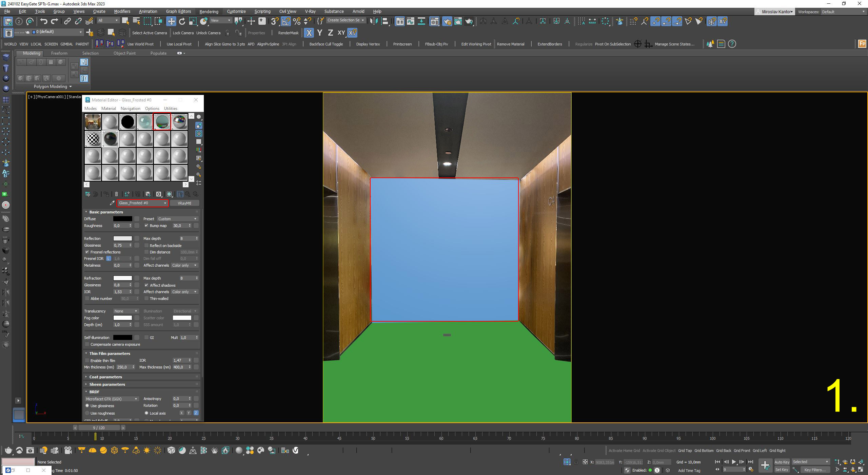The image size is (868, 475).
Task: Click Select Active Camera button
Action: pyautogui.click(x=150, y=33)
